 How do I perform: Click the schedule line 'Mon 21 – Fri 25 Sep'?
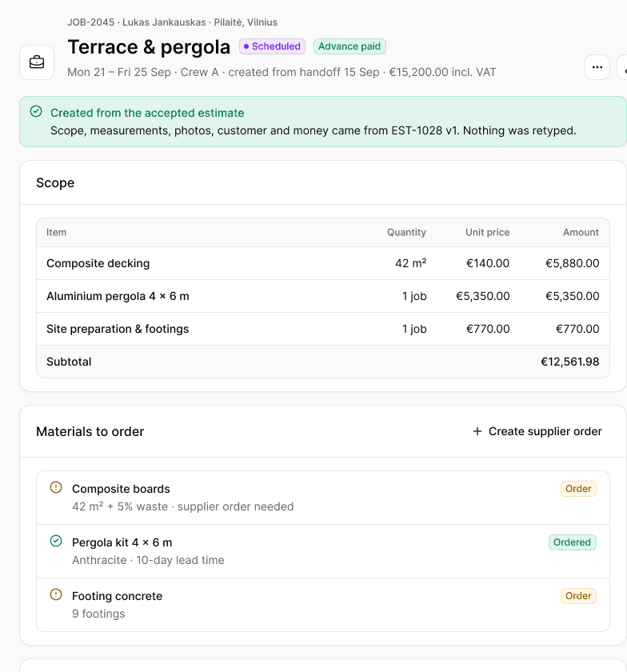tap(119, 72)
